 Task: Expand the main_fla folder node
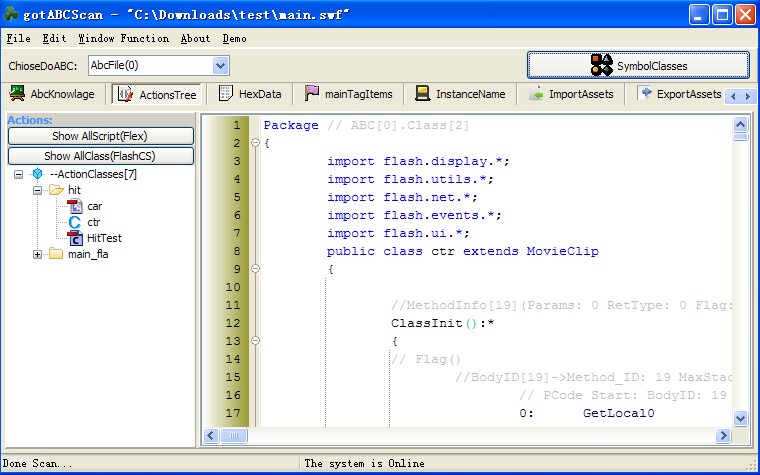pyautogui.click(x=37, y=254)
